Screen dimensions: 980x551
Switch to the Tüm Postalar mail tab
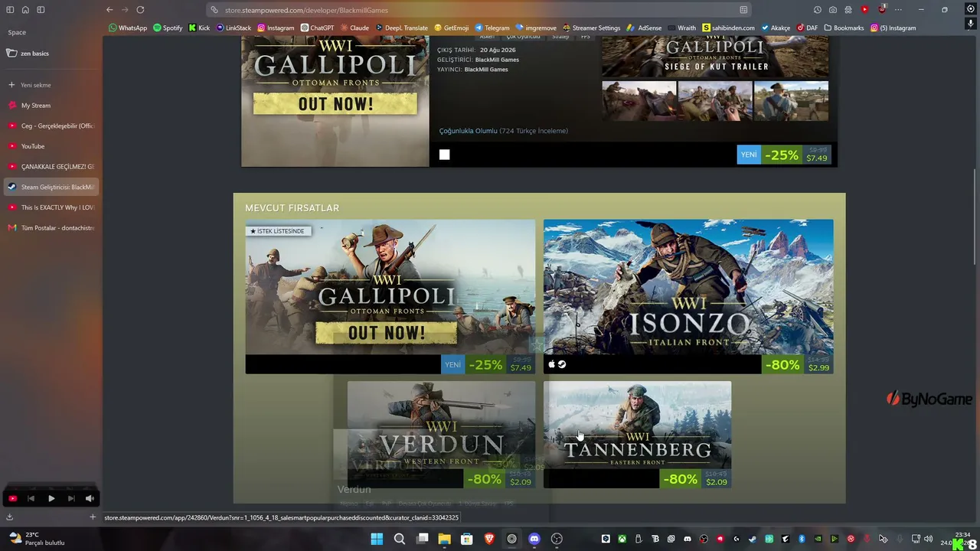pyautogui.click(x=51, y=227)
